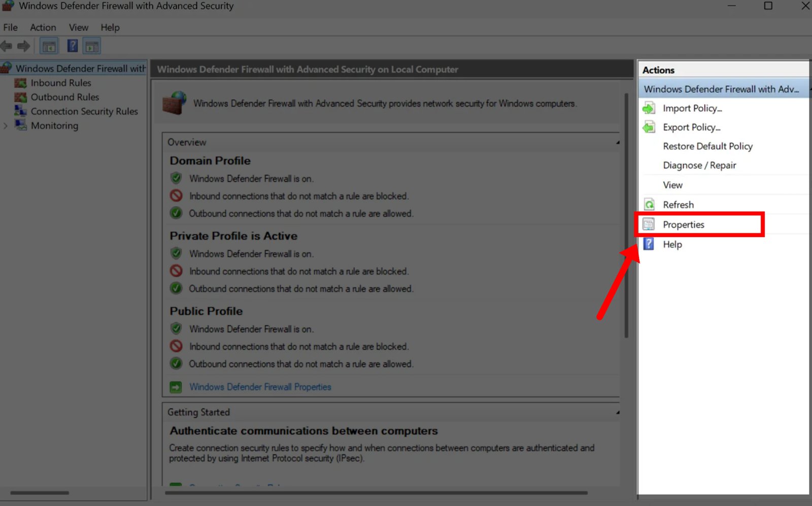Click the Actions header row for Windows Defender Firewall
The image size is (812, 506).
click(x=723, y=89)
